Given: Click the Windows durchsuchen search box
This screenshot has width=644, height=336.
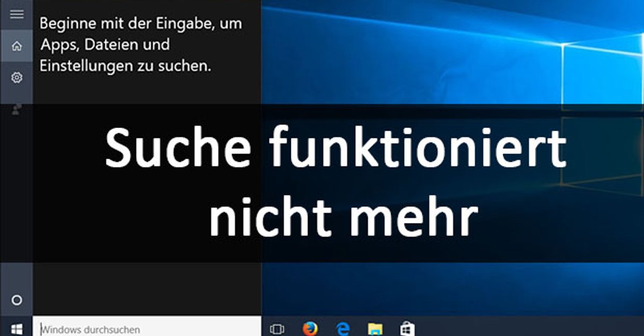Looking at the screenshot, I should [147, 326].
